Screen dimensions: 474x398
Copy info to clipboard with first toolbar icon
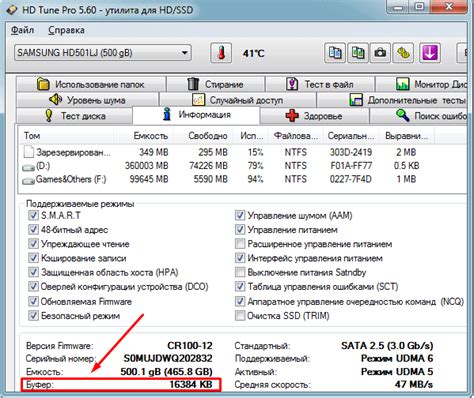click(335, 53)
